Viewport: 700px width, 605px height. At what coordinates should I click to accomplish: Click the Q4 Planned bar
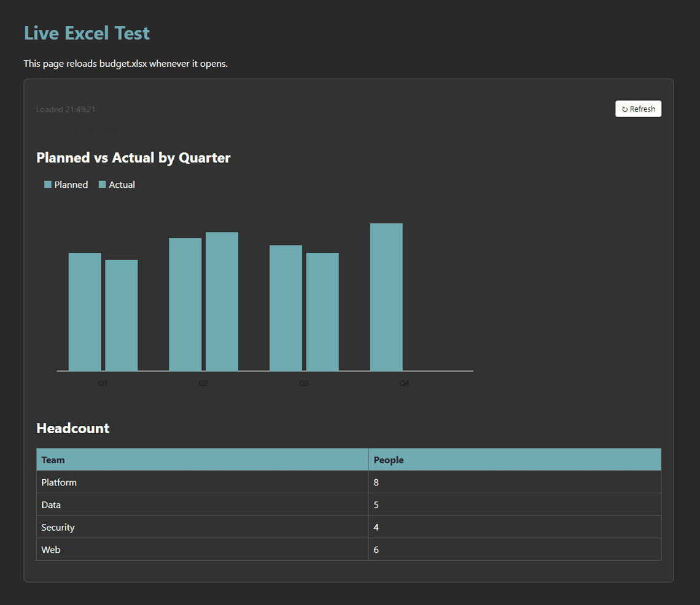(386, 297)
